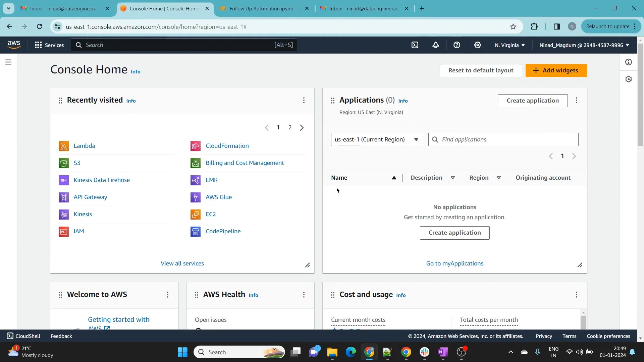Focus the Find applications search field
Viewport: 644px width, 362px height.
503,139
